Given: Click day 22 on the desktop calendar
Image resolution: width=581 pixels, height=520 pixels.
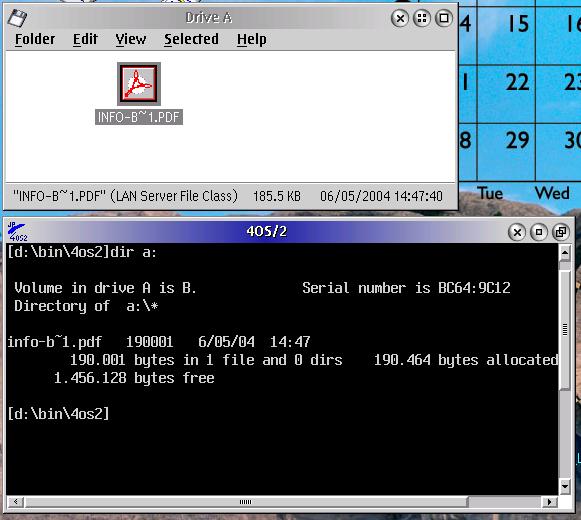Looking at the screenshot, I should point(518,82).
